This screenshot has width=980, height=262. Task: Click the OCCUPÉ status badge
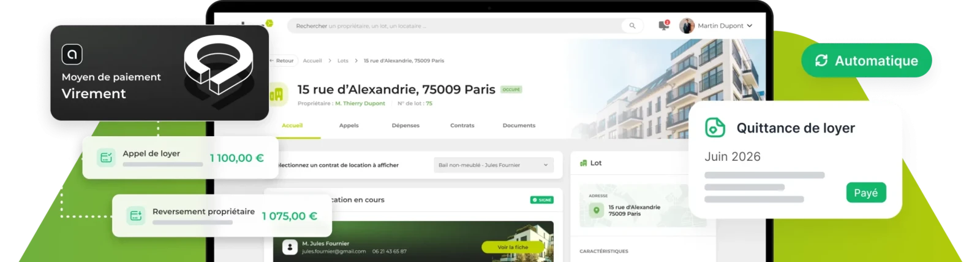(511, 90)
